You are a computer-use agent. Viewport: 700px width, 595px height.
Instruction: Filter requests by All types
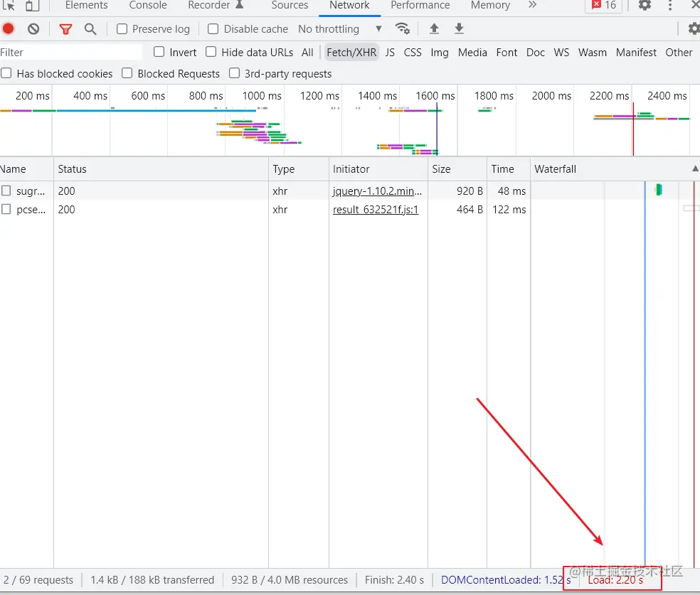(x=307, y=53)
